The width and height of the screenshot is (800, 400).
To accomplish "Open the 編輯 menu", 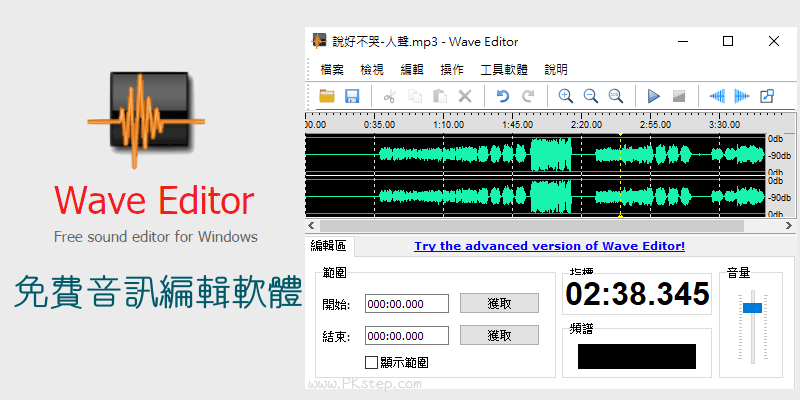I will [x=412, y=70].
